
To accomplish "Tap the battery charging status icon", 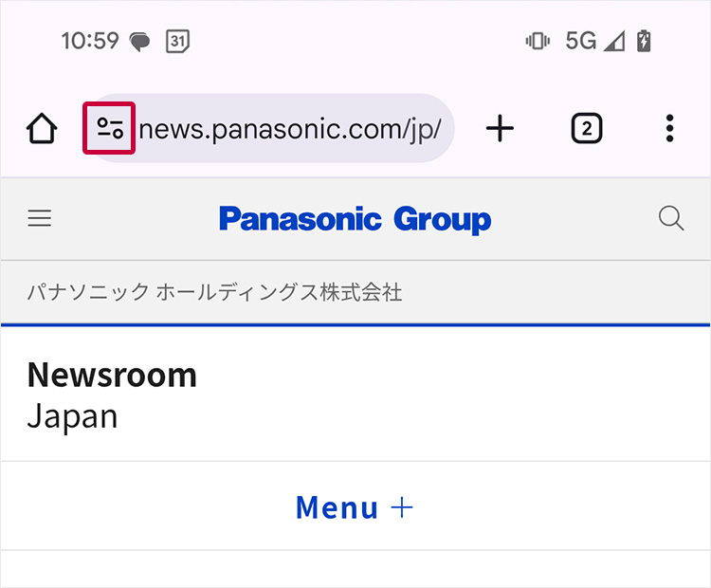I will pyautogui.click(x=645, y=41).
